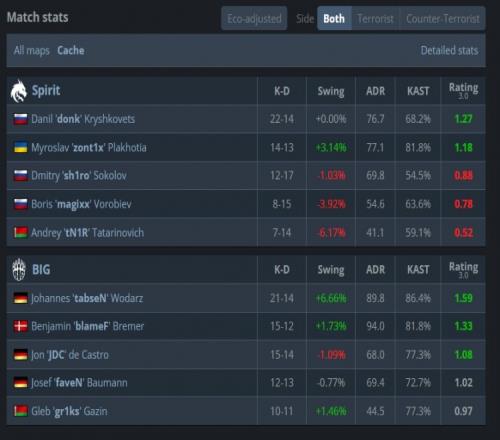Screen dimensions: 500x440
Task: Click the German flag beside tabseN
Action: click(21, 298)
